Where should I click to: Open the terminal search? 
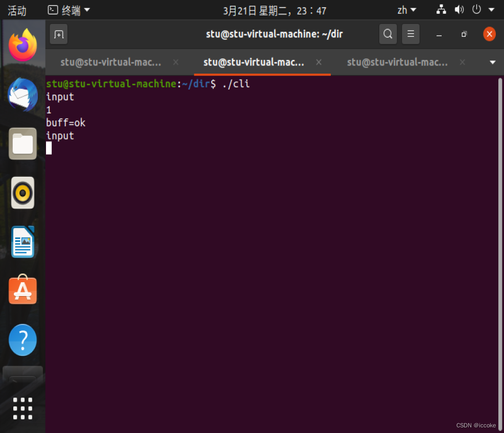click(x=387, y=34)
